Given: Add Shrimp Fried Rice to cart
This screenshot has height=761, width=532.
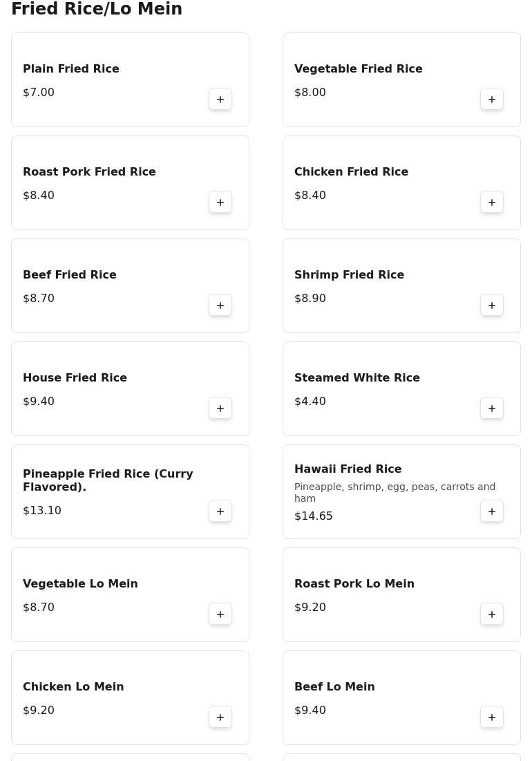Looking at the screenshot, I should click(x=492, y=306).
